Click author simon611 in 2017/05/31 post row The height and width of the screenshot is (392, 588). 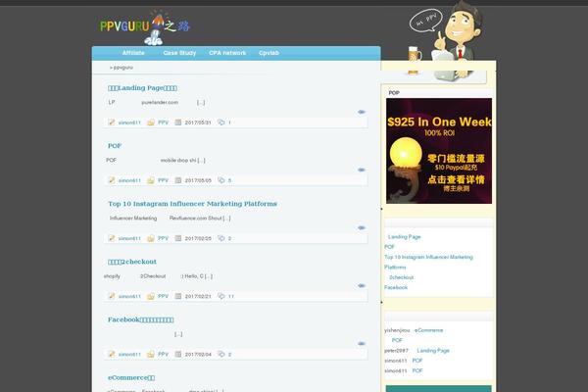tap(129, 122)
